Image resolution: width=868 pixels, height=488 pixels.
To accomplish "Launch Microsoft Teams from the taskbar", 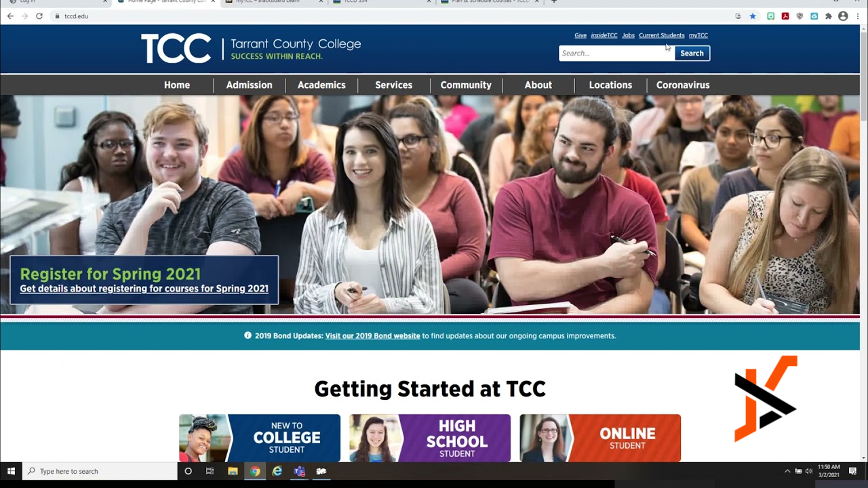I will tap(299, 471).
